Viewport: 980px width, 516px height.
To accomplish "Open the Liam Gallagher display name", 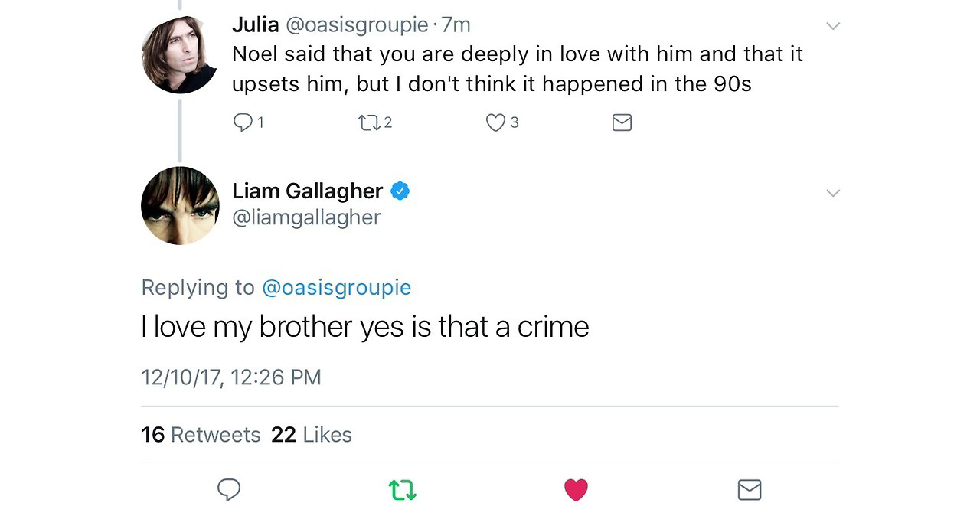I will point(307,191).
